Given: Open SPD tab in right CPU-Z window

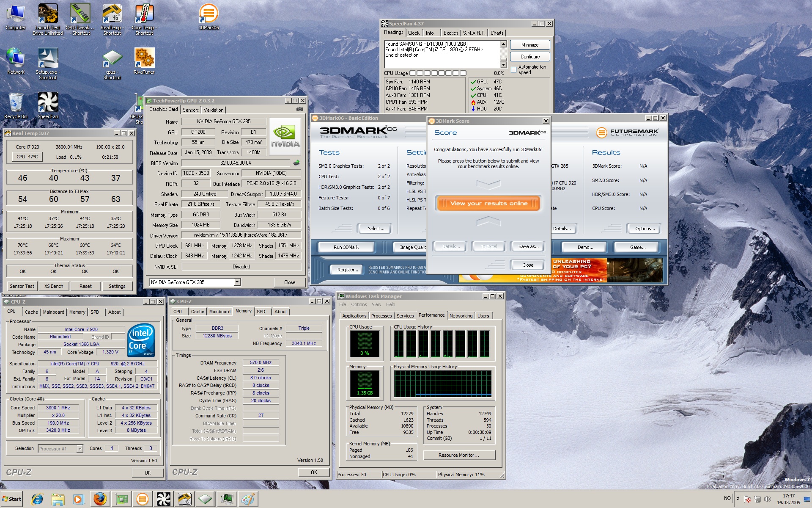Looking at the screenshot, I should click(261, 312).
